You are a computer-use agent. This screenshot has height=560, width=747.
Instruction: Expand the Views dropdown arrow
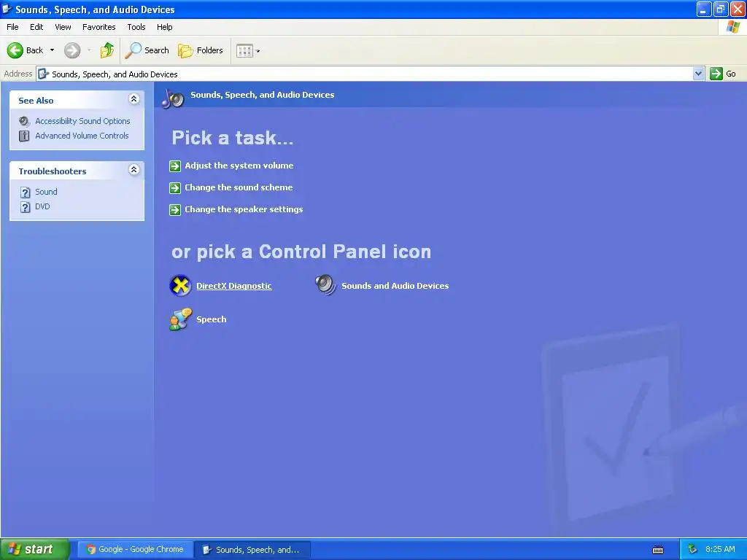click(258, 51)
